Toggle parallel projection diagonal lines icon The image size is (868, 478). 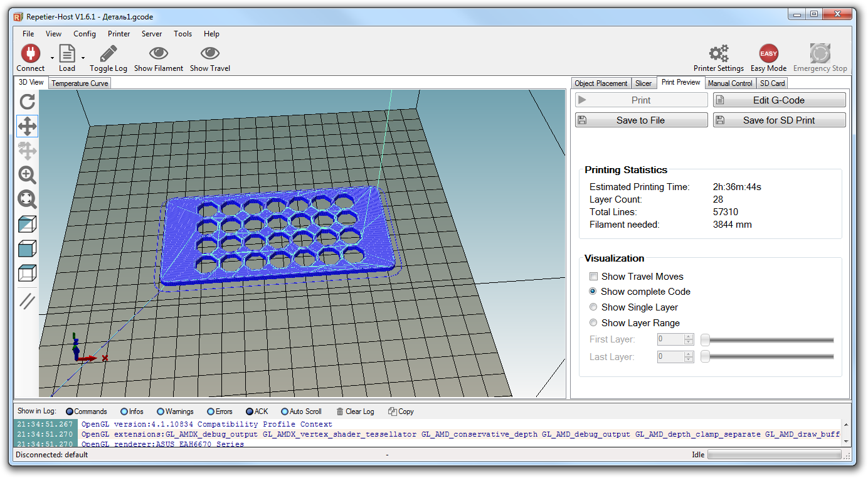[x=27, y=301]
